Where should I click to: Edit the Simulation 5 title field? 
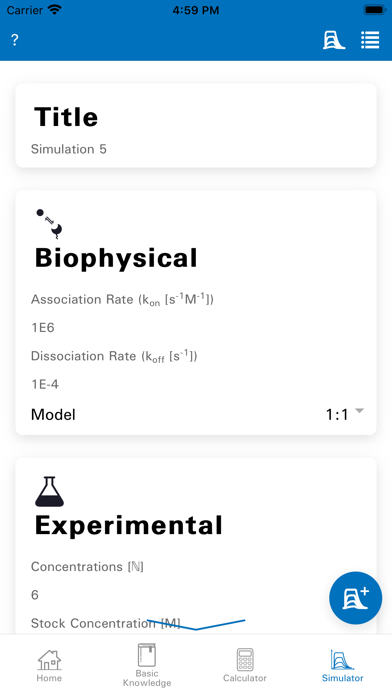point(69,149)
